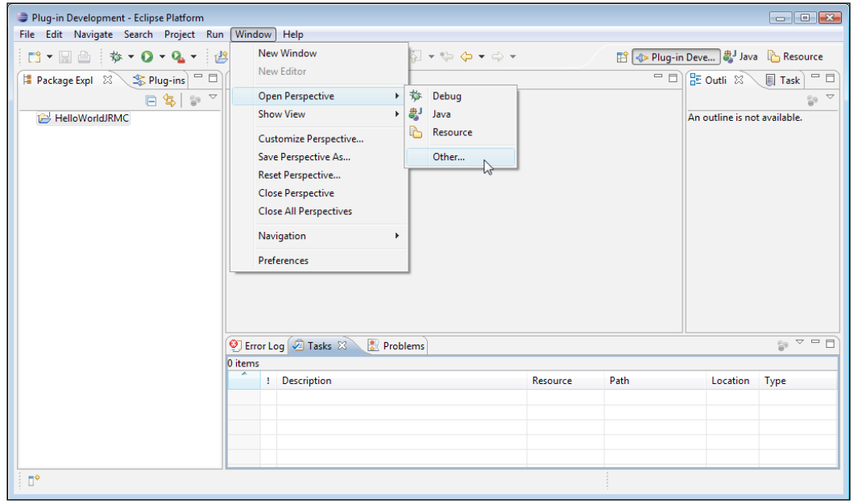Open the Tasks view menu triangle
The height and width of the screenshot is (504, 858).
(x=799, y=342)
